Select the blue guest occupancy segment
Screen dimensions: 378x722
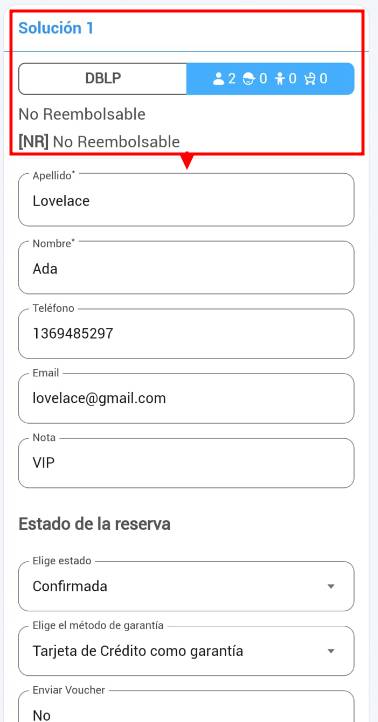(x=270, y=79)
